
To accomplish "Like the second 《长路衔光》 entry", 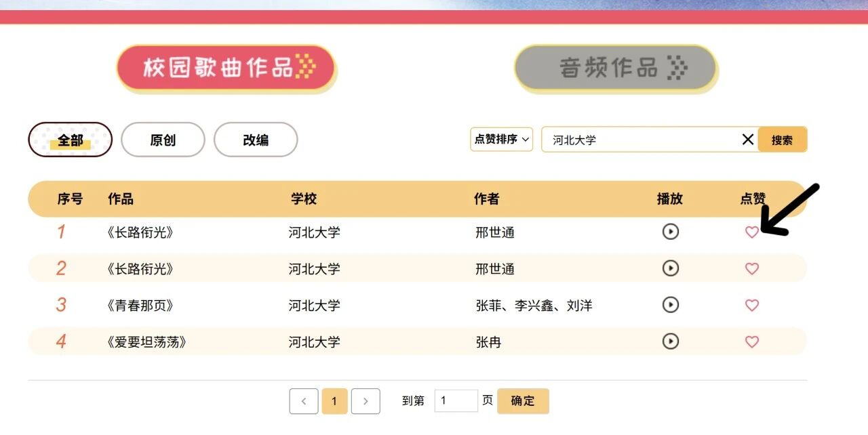I will click(751, 269).
